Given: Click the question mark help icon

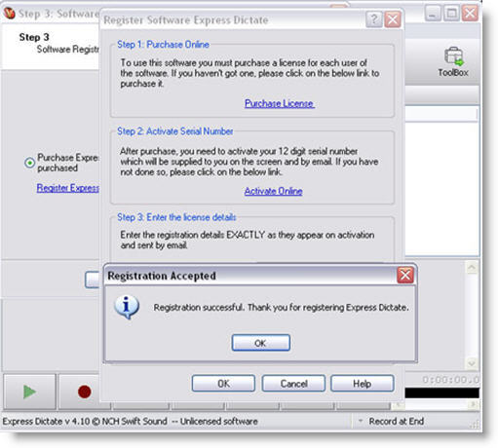Looking at the screenshot, I should 374,19.
